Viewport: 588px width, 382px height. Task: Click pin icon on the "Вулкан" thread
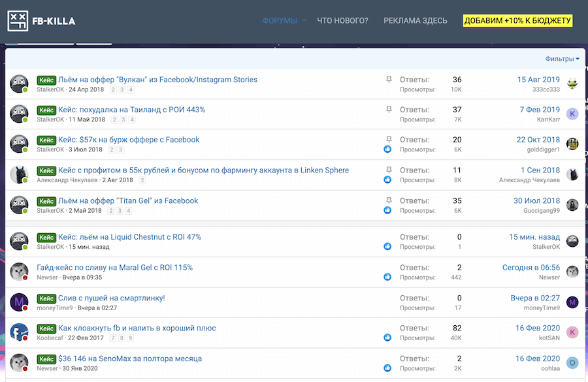(389, 80)
